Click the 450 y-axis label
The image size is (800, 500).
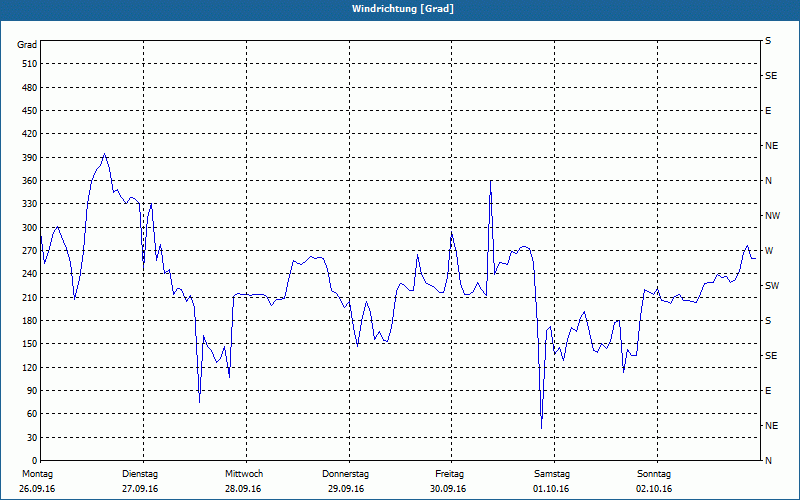coord(30,111)
